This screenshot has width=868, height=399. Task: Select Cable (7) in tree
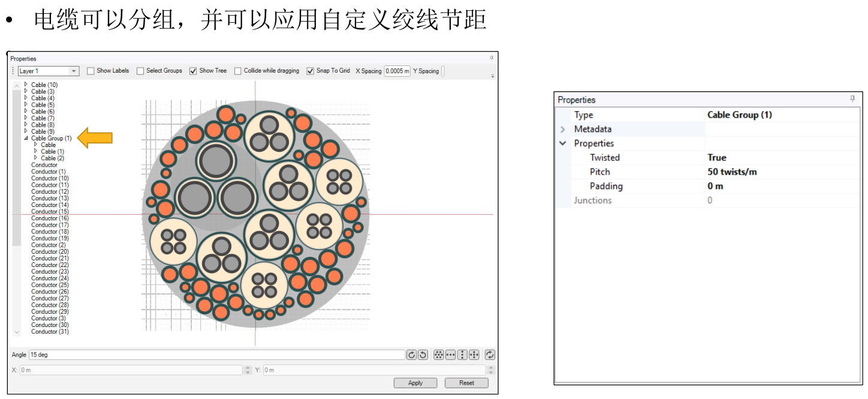tap(43, 118)
